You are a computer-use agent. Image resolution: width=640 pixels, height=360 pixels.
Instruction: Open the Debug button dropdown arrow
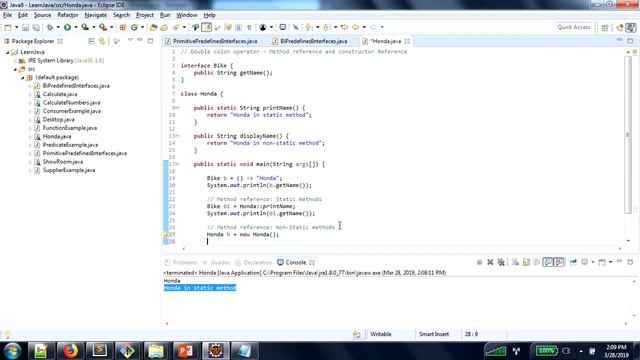click(58, 27)
